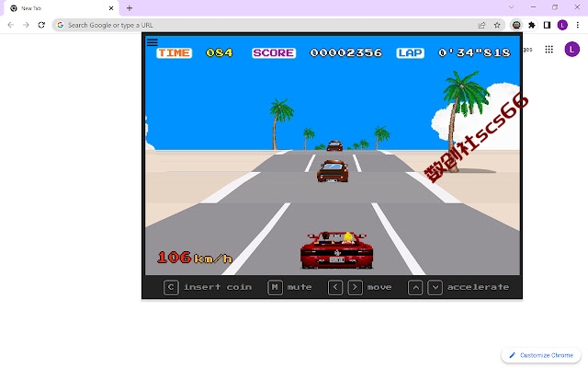Open a new tab with plus button
The image size is (588, 368).
click(130, 8)
